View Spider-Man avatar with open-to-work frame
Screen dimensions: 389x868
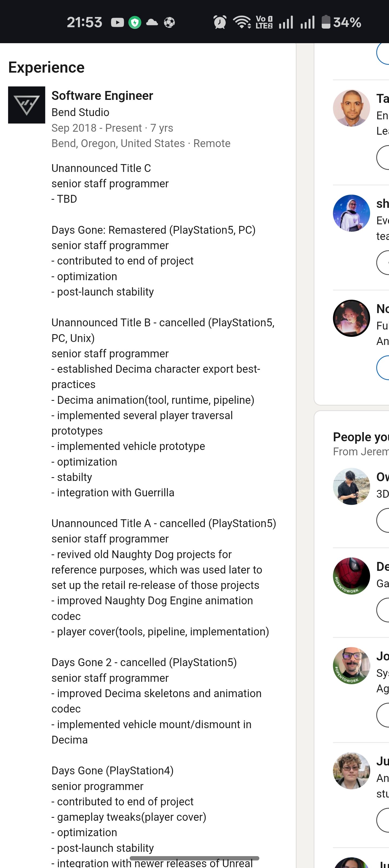[351, 576]
